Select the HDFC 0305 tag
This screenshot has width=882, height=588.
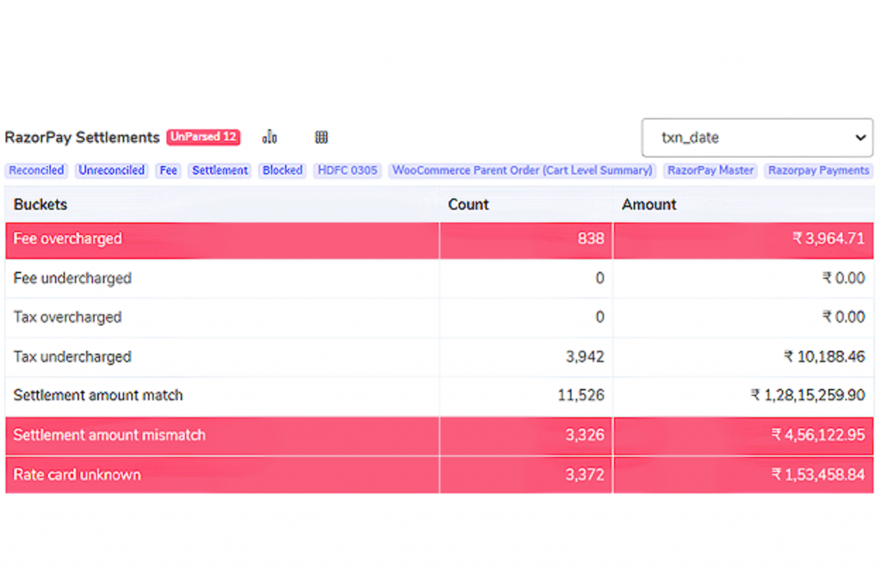point(348,170)
